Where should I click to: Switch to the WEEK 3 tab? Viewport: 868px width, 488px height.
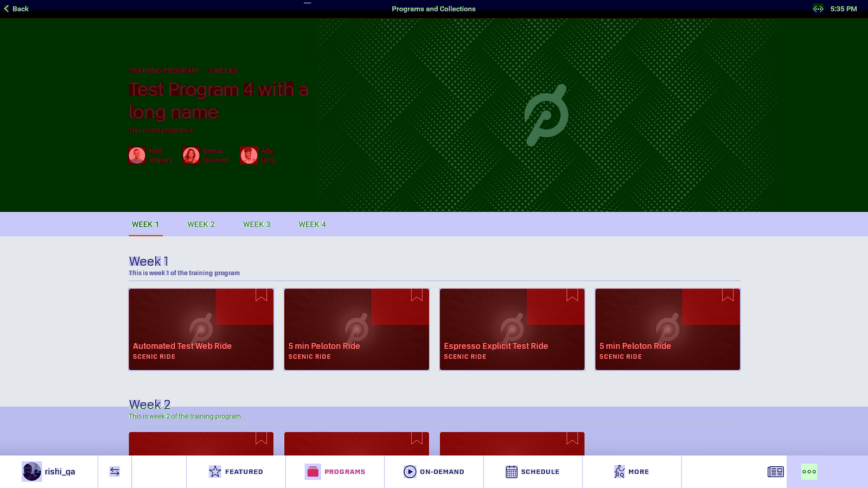257,224
